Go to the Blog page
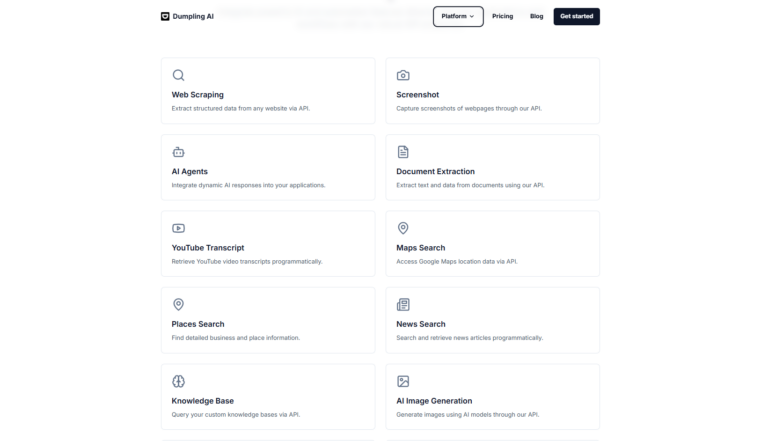Screen dimensions: 768x441 [x=536, y=16]
